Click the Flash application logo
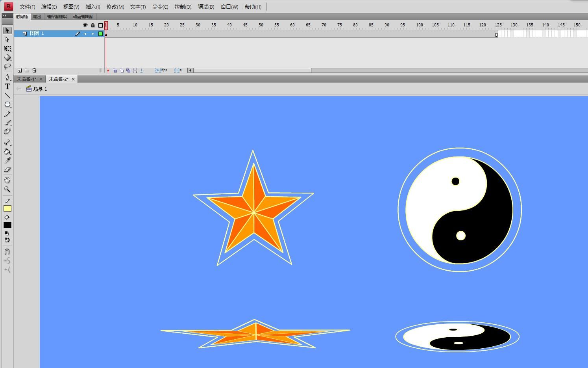The width and height of the screenshot is (588, 368). point(8,6)
